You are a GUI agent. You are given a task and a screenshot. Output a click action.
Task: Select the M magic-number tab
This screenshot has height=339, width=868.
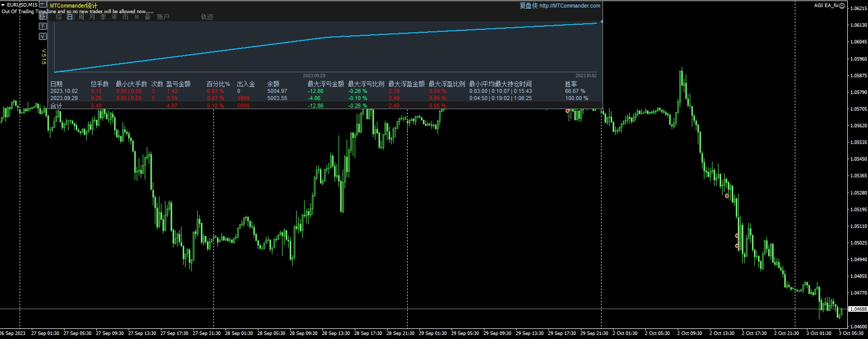pyautogui.click(x=136, y=17)
